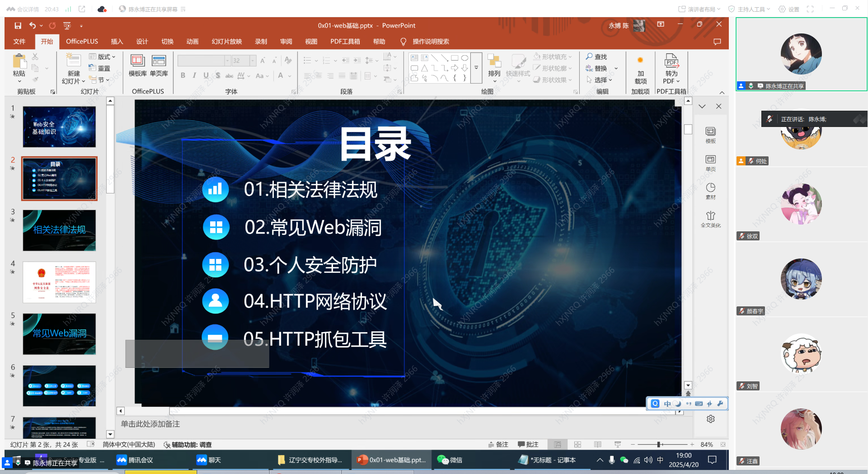
Task: Open the font name dropdown arrow
Action: pos(227,61)
